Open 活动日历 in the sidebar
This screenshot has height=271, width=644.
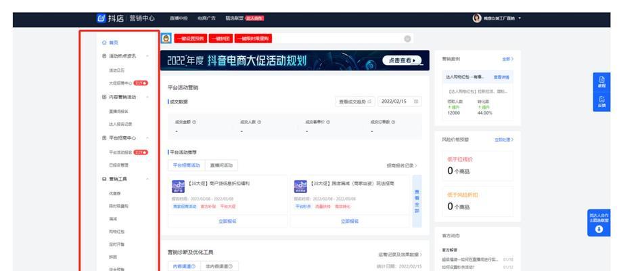coord(116,70)
